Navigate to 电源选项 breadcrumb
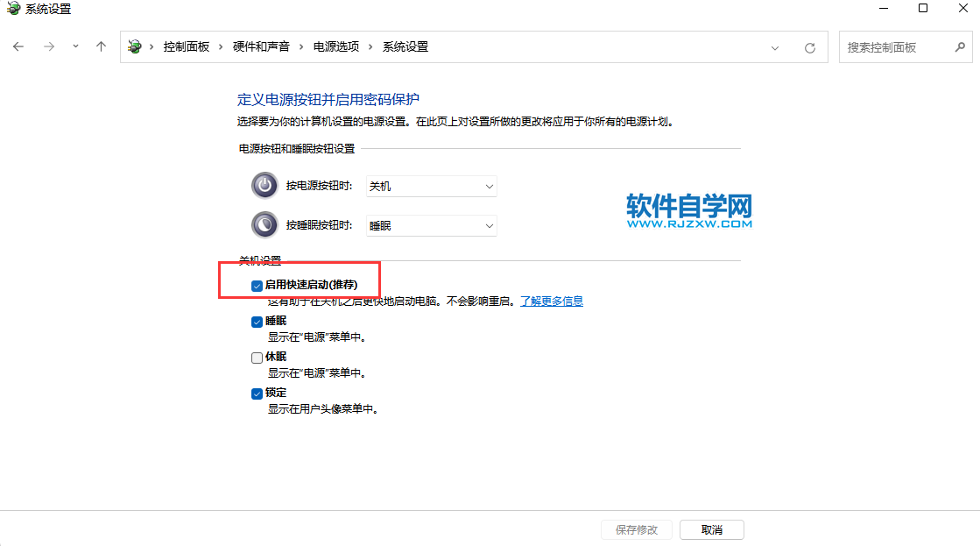980x546 pixels. 336,46
